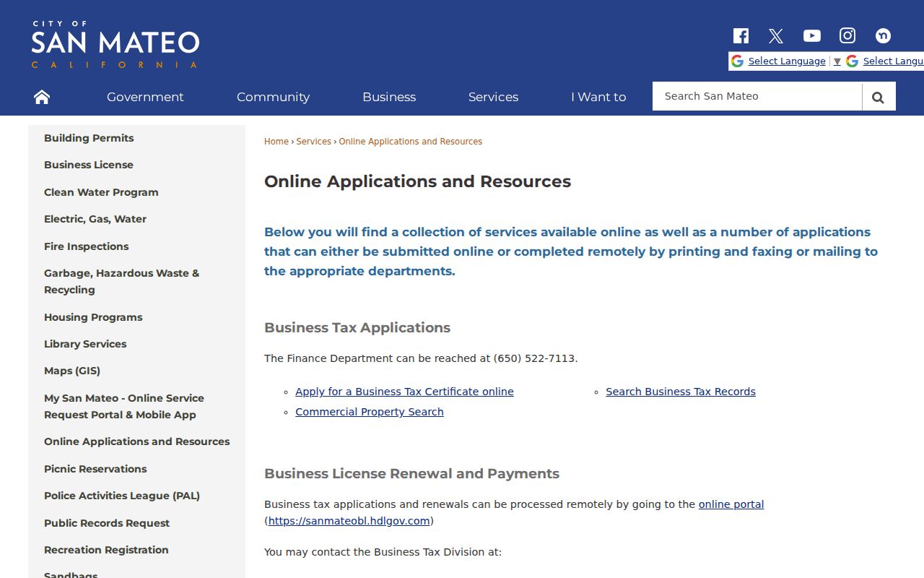Image resolution: width=924 pixels, height=578 pixels.
Task: Open My San Mateo service request portal
Action: coord(124,406)
